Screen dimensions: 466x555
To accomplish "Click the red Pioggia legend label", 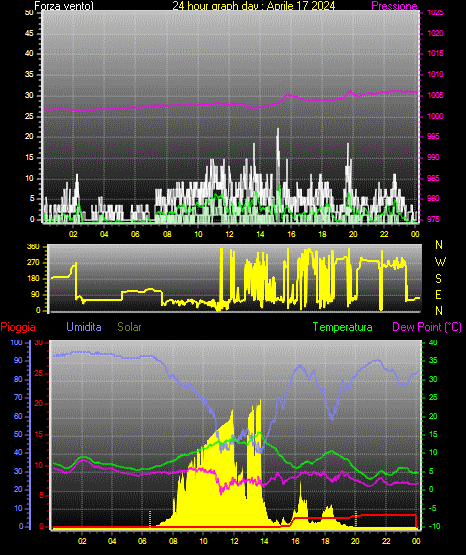I will coord(18,327).
